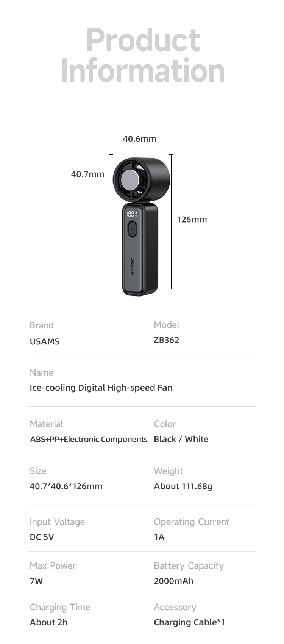Image resolution: width=284 pixels, height=644 pixels.
Task: Click the 40.6mm width dimension label
Action: pos(139,139)
